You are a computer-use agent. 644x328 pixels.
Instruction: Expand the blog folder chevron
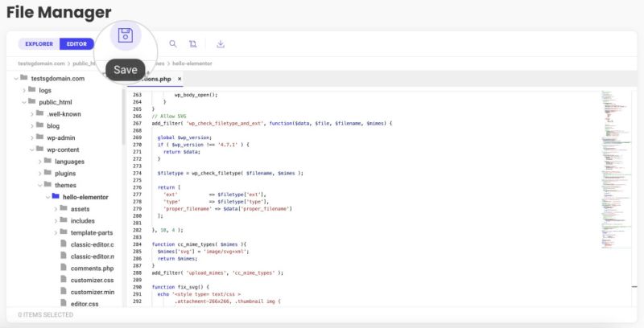[32, 126]
